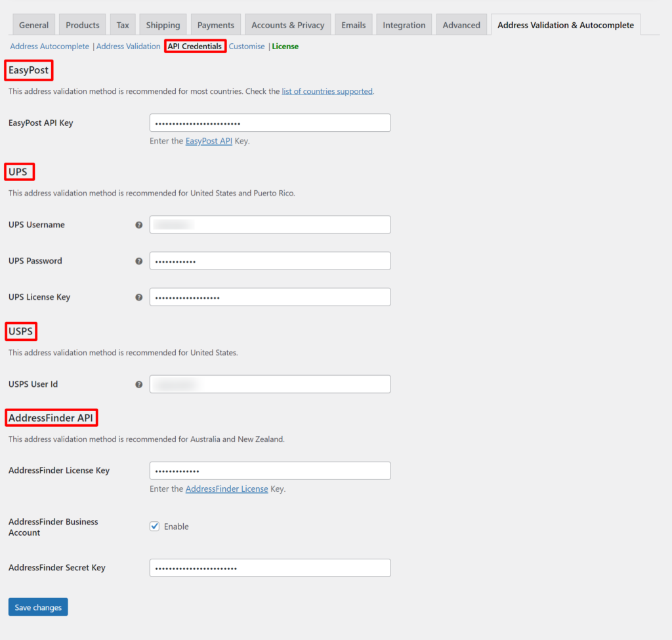Click the Save changes button
672x640 pixels.
(37, 607)
